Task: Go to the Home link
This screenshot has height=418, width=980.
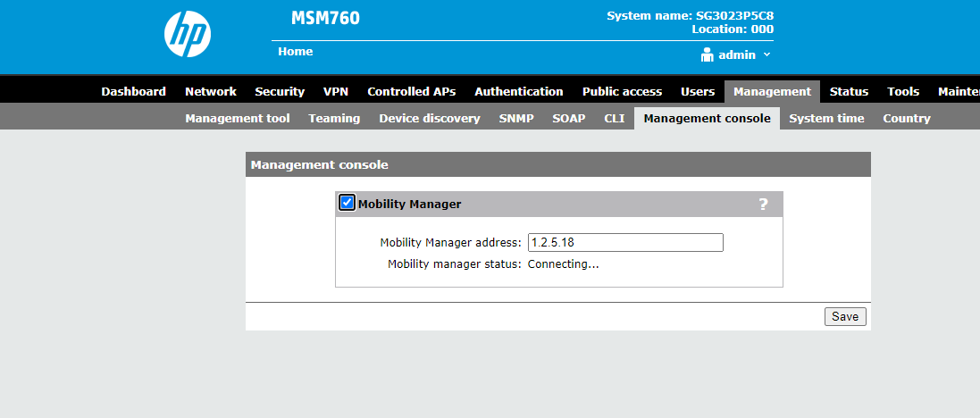Action: (x=296, y=51)
